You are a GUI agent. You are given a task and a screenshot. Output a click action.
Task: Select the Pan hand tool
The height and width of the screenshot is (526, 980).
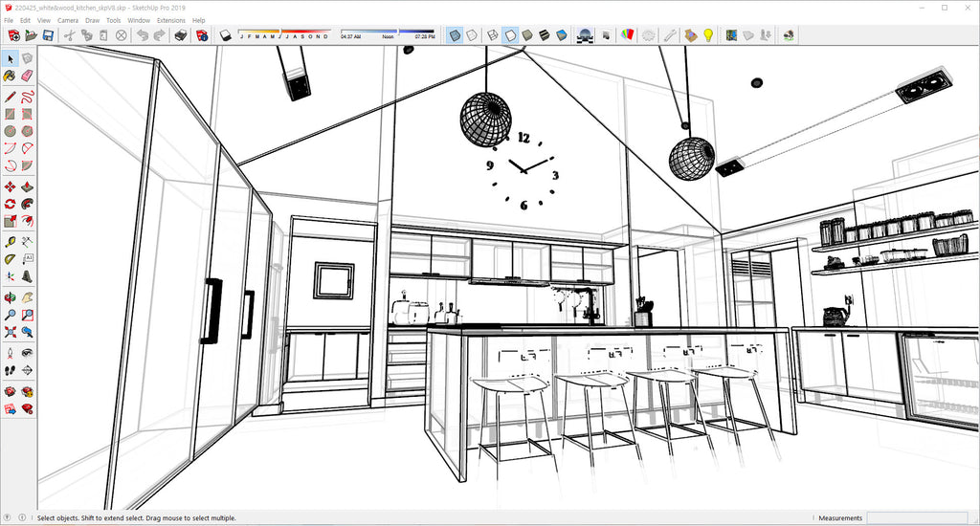[x=27, y=298]
